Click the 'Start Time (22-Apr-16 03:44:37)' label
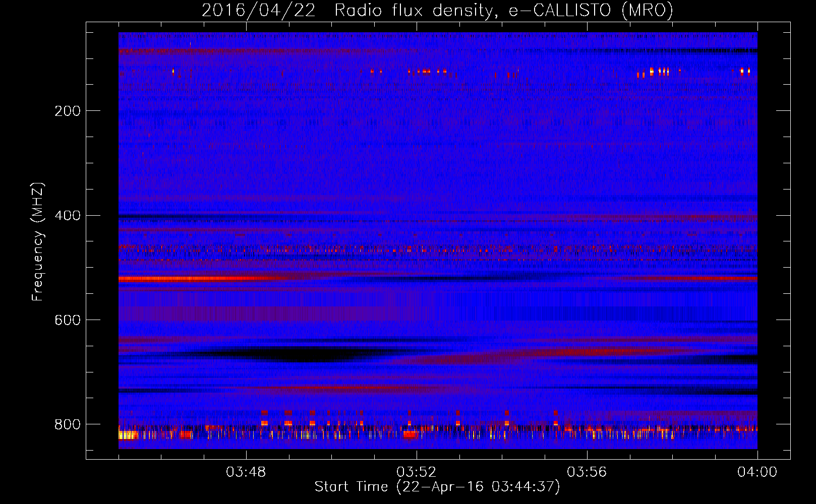The height and width of the screenshot is (504, 816). pyautogui.click(x=437, y=487)
